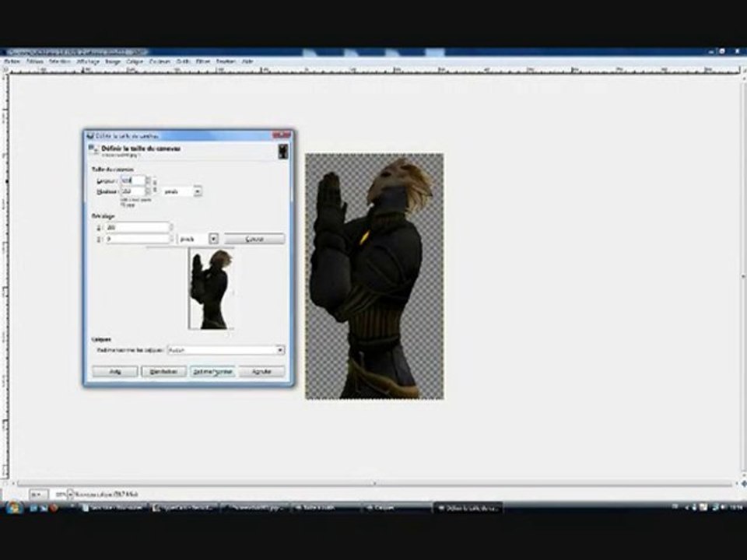
Task: Click the ruler origin corner button
Action: (5, 70)
